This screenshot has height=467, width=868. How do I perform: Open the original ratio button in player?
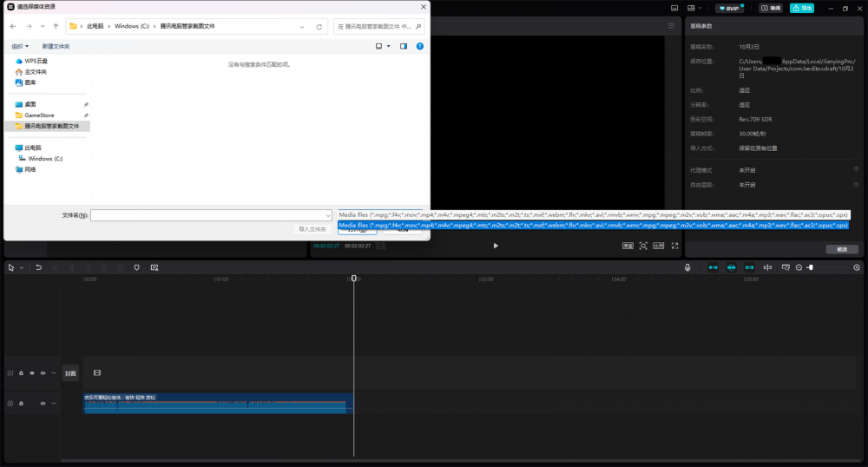(x=628, y=246)
